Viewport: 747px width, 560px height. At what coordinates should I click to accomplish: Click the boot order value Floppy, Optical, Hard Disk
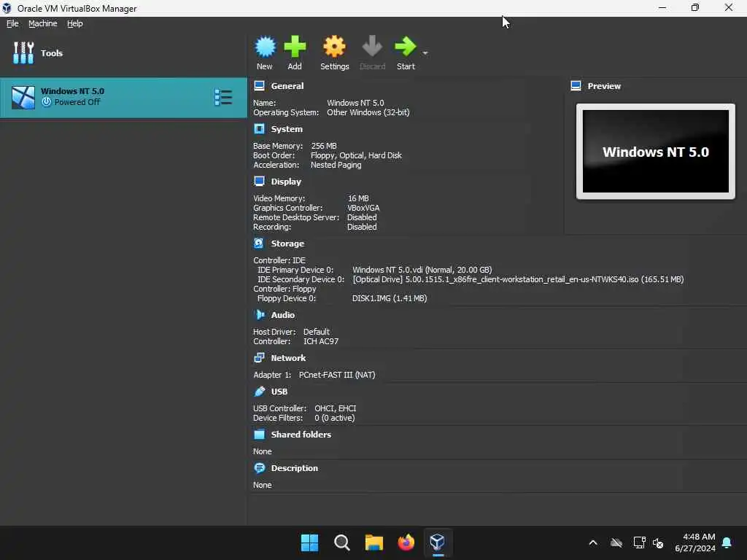(x=356, y=155)
